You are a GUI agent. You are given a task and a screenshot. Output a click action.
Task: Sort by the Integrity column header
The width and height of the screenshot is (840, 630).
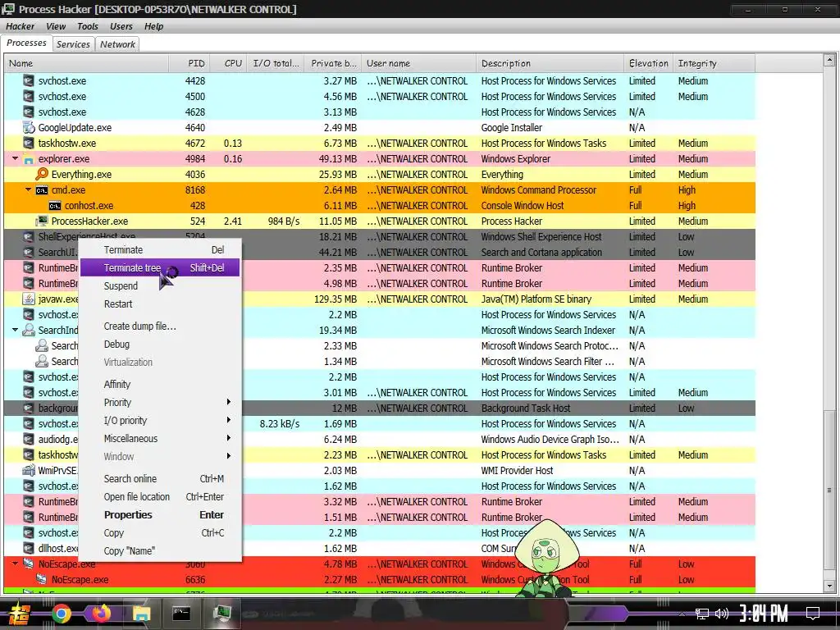714,63
